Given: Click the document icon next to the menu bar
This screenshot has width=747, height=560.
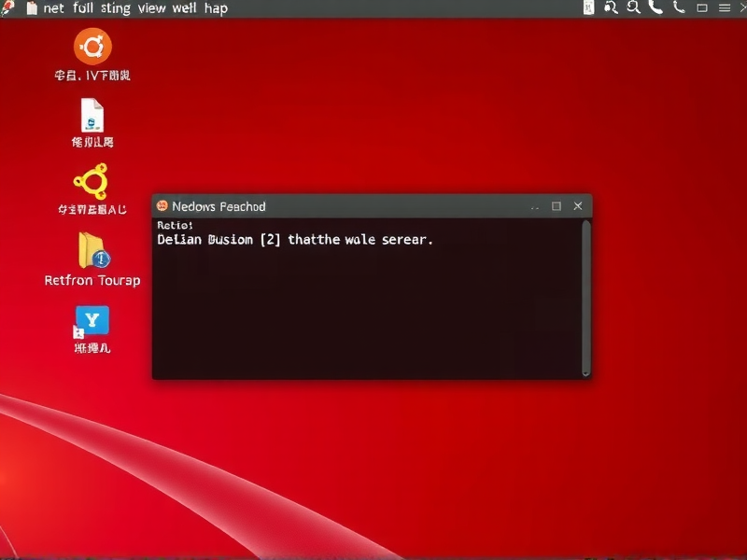Looking at the screenshot, I should 30,7.
